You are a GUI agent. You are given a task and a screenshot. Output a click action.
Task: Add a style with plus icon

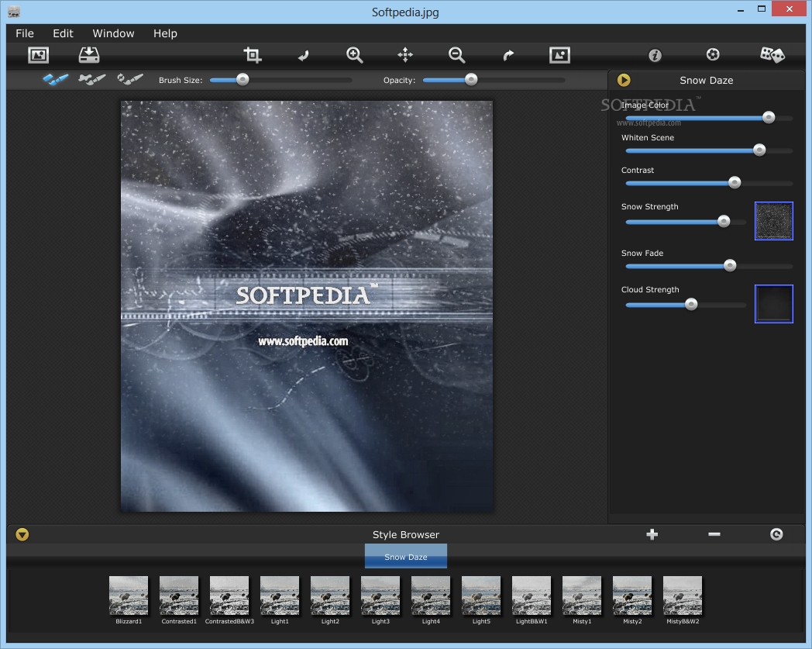(x=652, y=534)
